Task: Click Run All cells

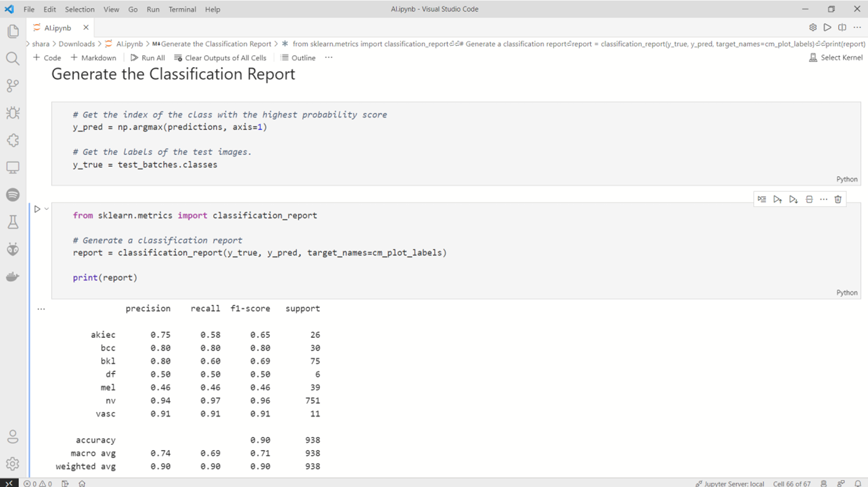Action: click(148, 57)
